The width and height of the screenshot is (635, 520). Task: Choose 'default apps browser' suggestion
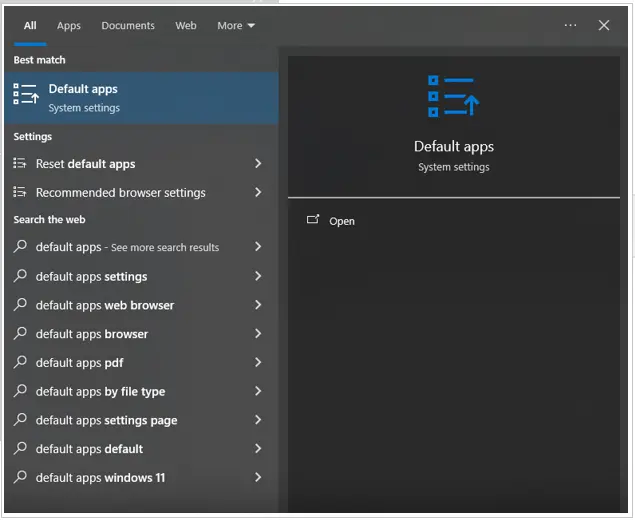pos(141,334)
